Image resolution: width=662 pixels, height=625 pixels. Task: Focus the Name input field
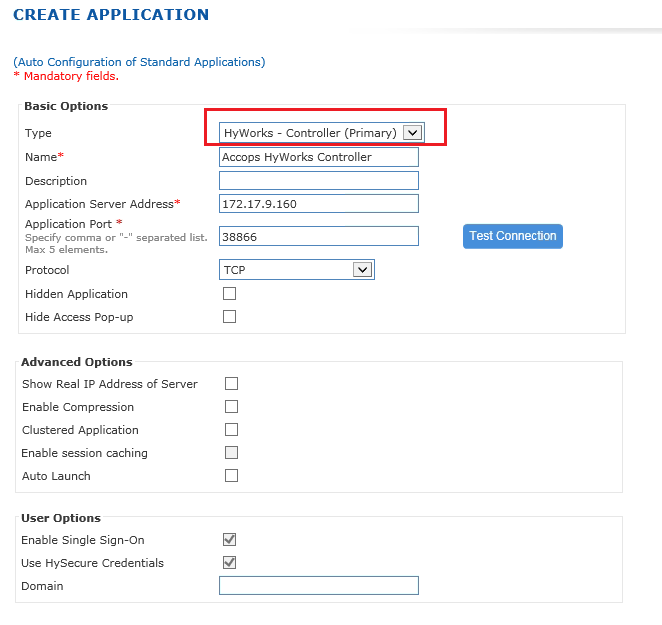(319, 157)
